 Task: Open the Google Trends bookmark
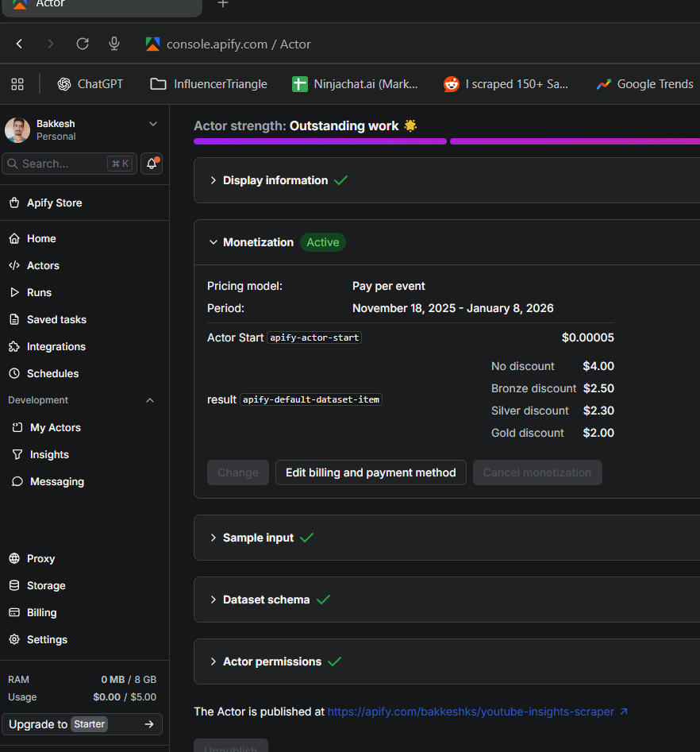point(644,84)
